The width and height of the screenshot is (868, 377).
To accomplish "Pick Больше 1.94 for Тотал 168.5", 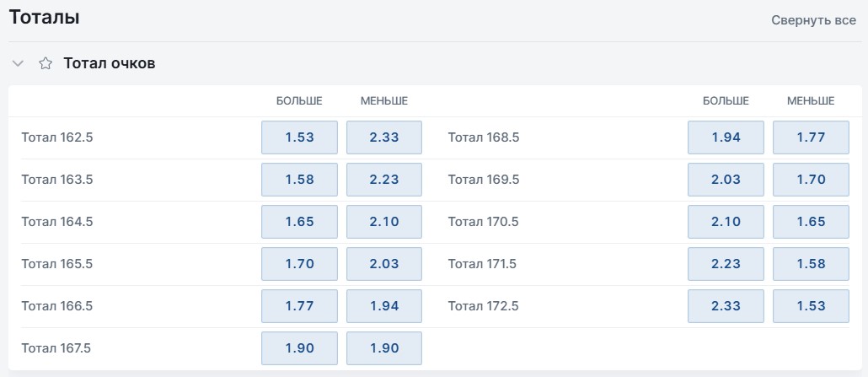I will click(726, 137).
